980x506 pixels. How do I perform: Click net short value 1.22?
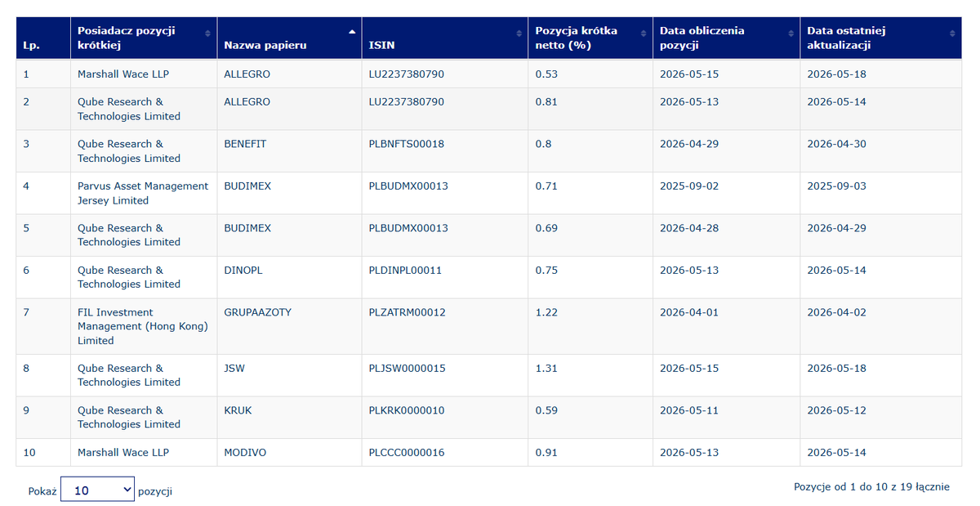point(546,312)
